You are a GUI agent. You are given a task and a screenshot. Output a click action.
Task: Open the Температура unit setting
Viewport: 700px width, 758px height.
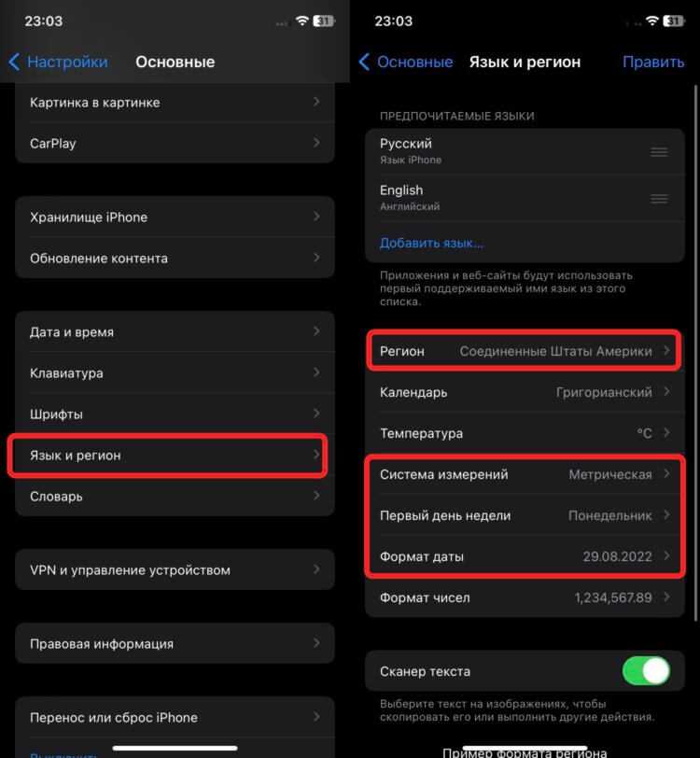point(525,433)
